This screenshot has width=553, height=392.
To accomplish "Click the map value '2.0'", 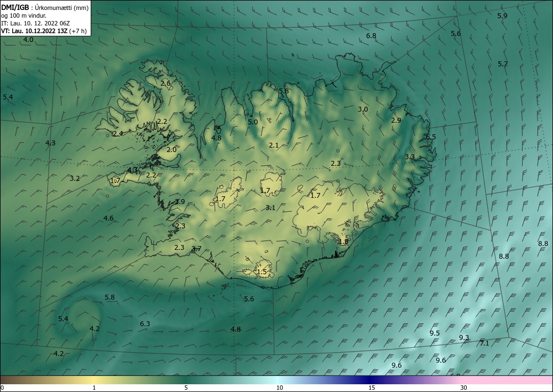I will click(171, 150).
